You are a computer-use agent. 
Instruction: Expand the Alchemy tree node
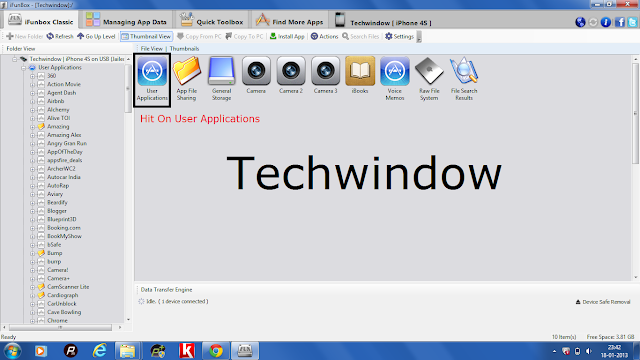[32, 110]
